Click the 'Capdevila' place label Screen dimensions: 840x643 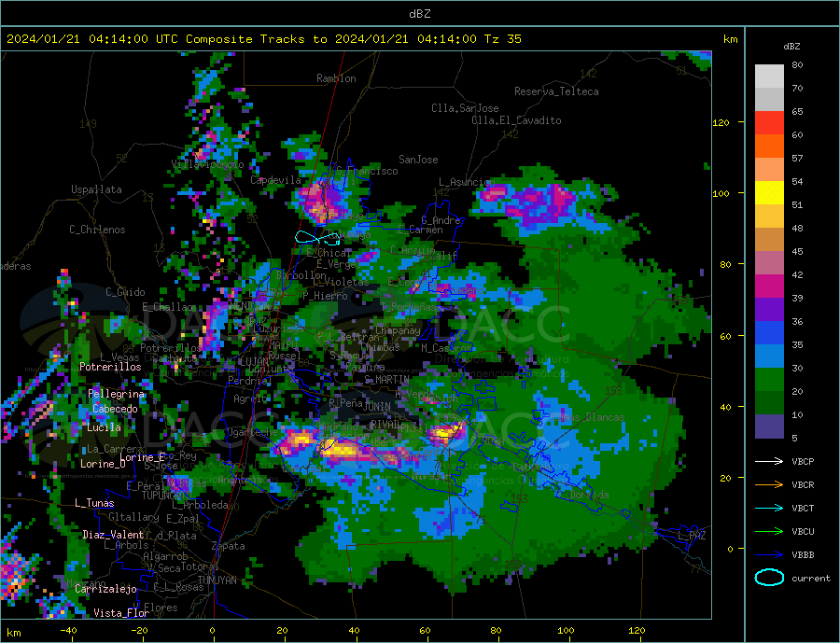coord(275,180)
